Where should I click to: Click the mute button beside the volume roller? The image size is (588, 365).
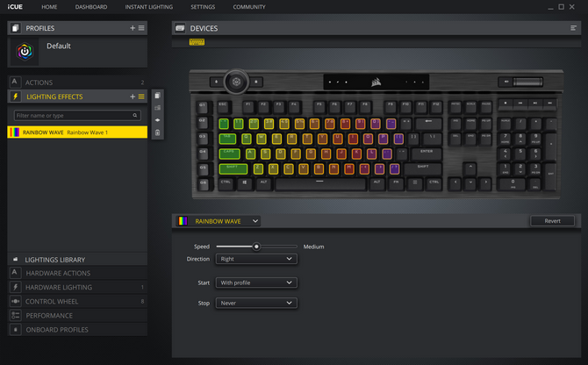pos(506,82)
